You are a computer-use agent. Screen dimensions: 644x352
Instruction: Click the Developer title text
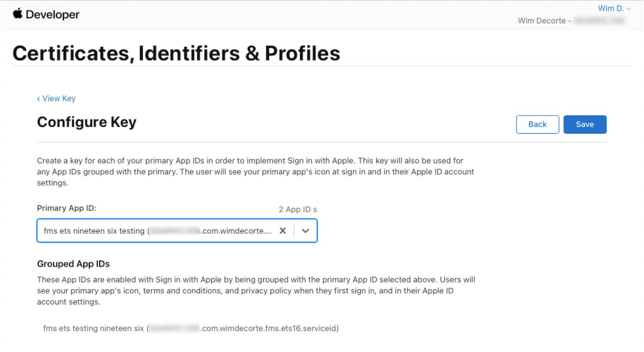click(x=52, y=14)
